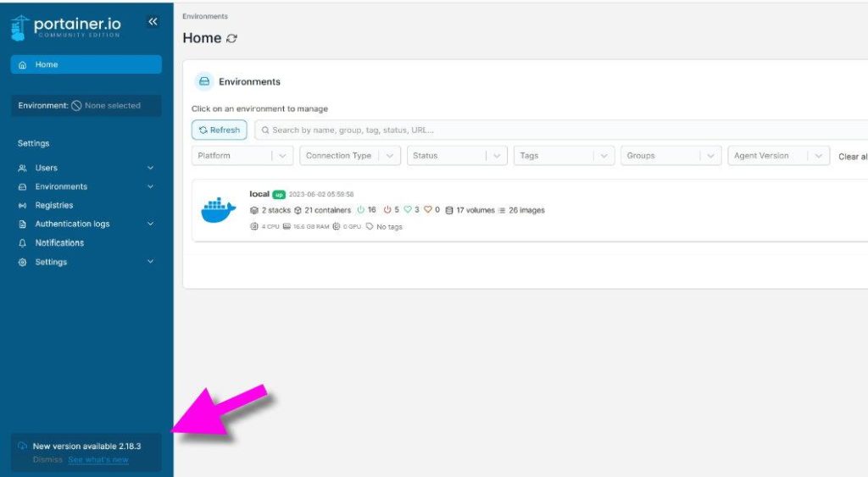This screenshot has height=477, width=868.
Task: Click the Clear all filters link
Action: (x=853, y=157)
